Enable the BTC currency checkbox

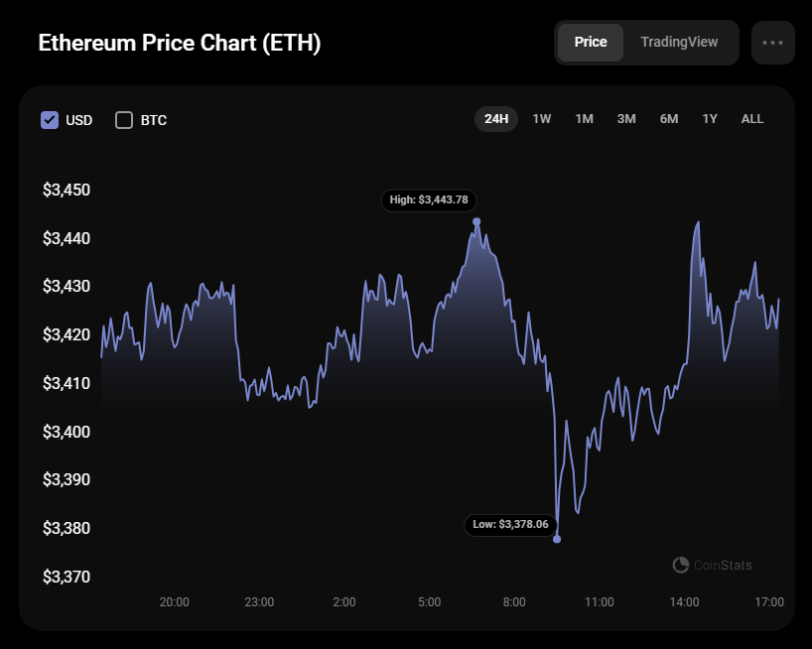(x=124, y=120)
